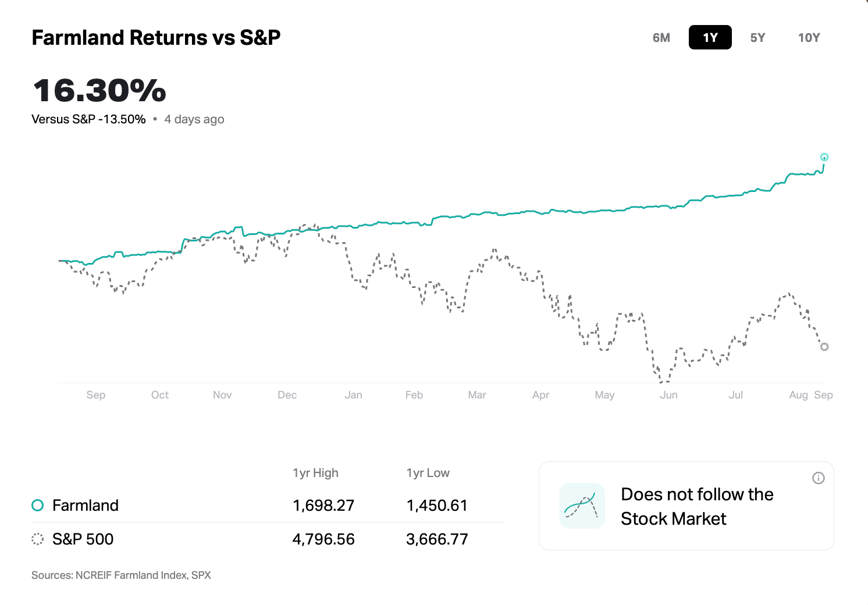Click the teal Farmland legend circle

38,506
